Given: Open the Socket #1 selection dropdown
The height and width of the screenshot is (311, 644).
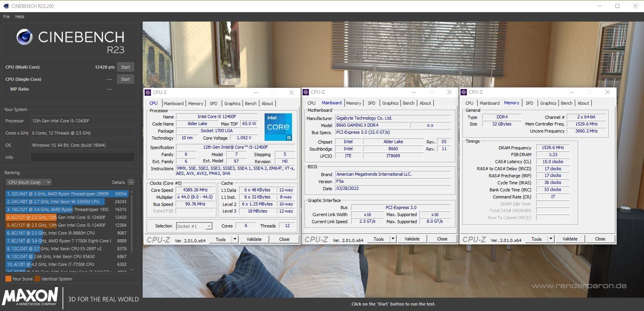Looking at the screenshot, I should [194, 226].
